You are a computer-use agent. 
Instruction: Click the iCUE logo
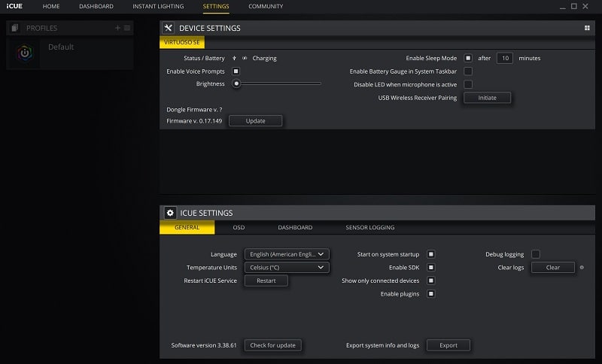pyautogui.click(x=14, y=6)
